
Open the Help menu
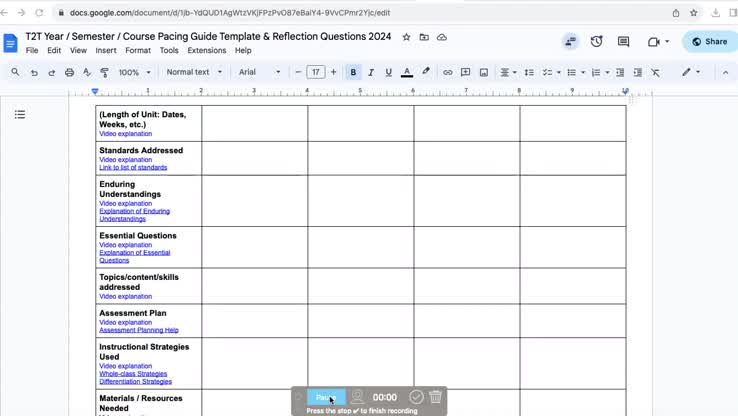click(243, 50)
